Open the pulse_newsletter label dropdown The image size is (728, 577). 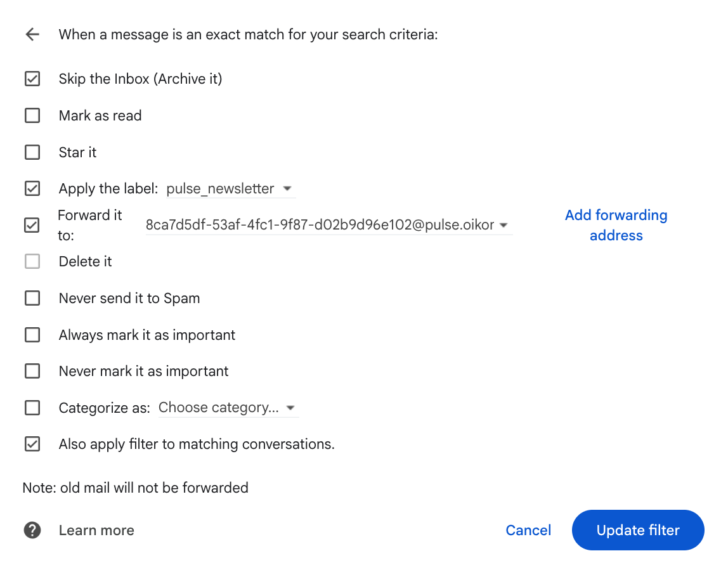tap(287, 188)
